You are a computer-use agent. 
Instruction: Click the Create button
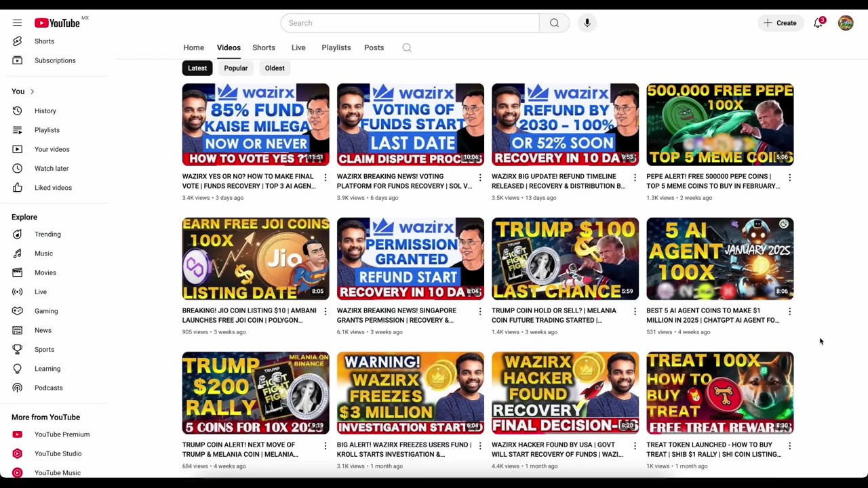tap(781, 23)
